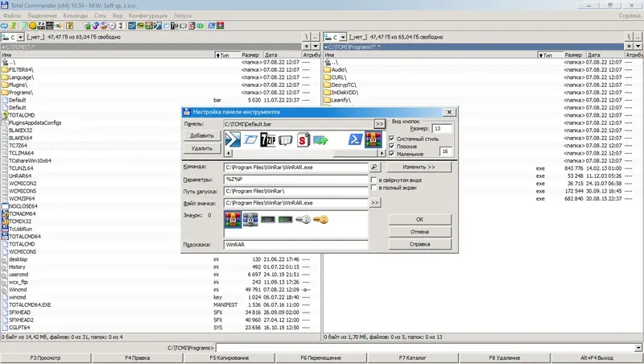Click the dark blue arrow icon in main toolbar
Image resolution: width=644 pixels, height=364 pixels.
[x=158, y=26]
